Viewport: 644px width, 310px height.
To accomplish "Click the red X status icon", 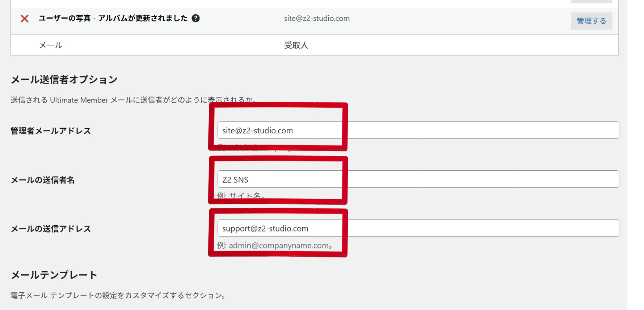I will [x=24, y=19].
